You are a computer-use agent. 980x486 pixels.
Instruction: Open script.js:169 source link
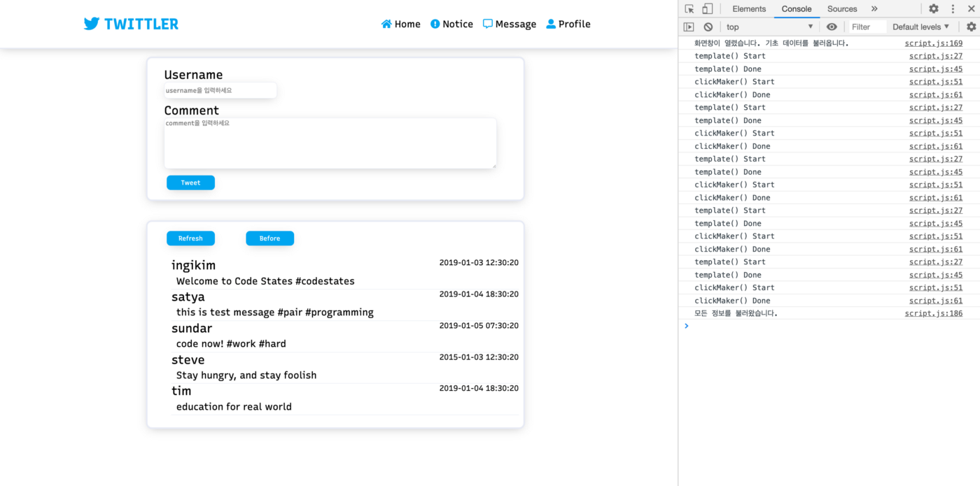934,43
